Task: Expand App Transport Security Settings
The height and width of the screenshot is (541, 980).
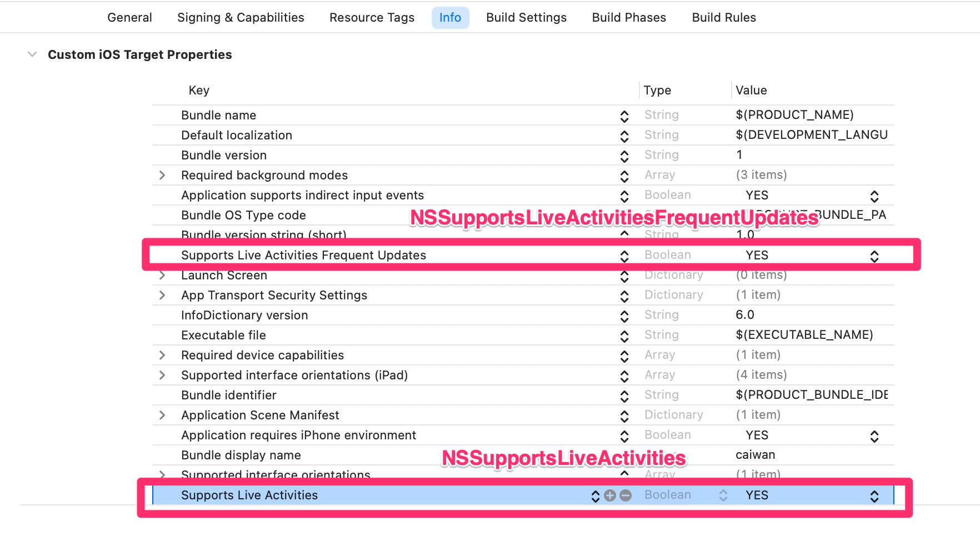Action: point(162,295)
